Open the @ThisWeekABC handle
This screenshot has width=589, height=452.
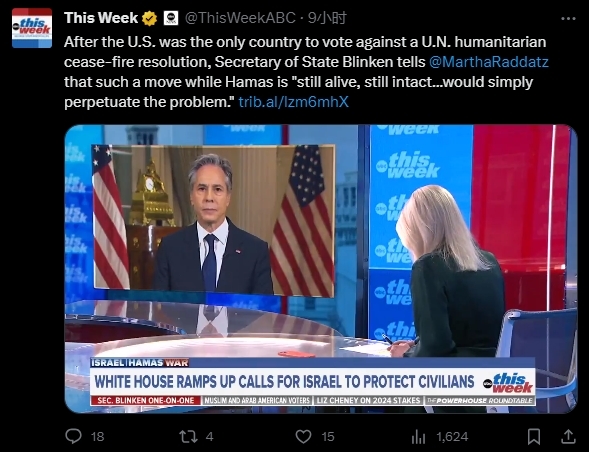click(240, 18)
